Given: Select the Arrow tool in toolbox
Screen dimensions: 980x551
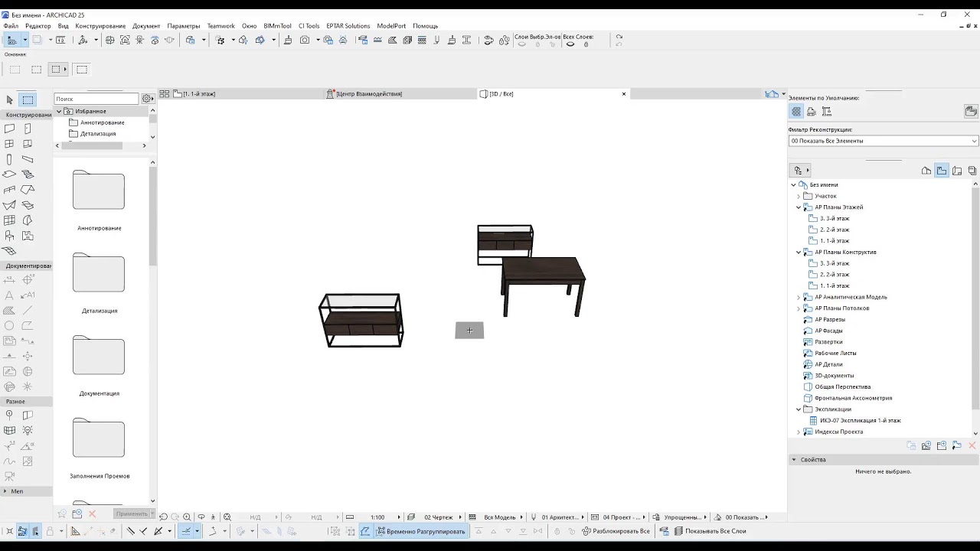Looking at the screenshot, I should (9, 99).
